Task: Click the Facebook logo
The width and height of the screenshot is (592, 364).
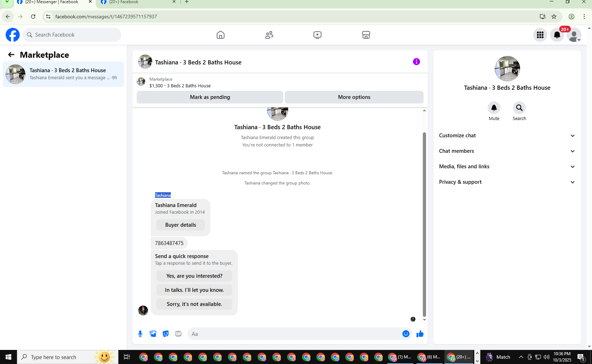Action: tap(13, 35)
